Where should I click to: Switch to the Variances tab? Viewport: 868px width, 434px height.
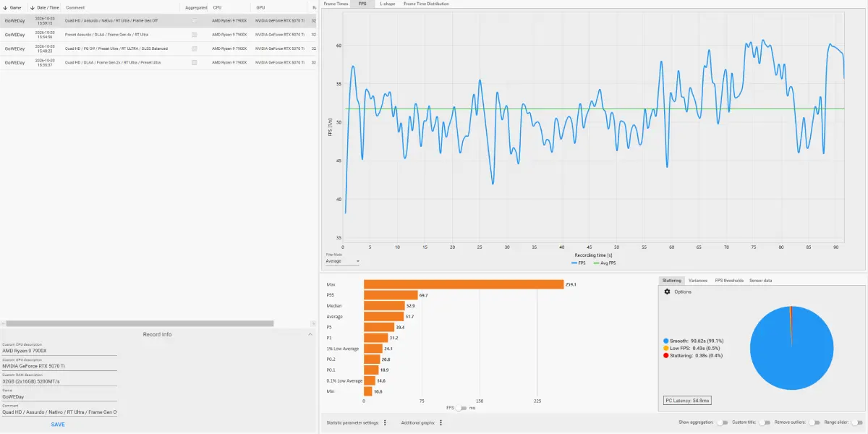(x=698, y=280)
